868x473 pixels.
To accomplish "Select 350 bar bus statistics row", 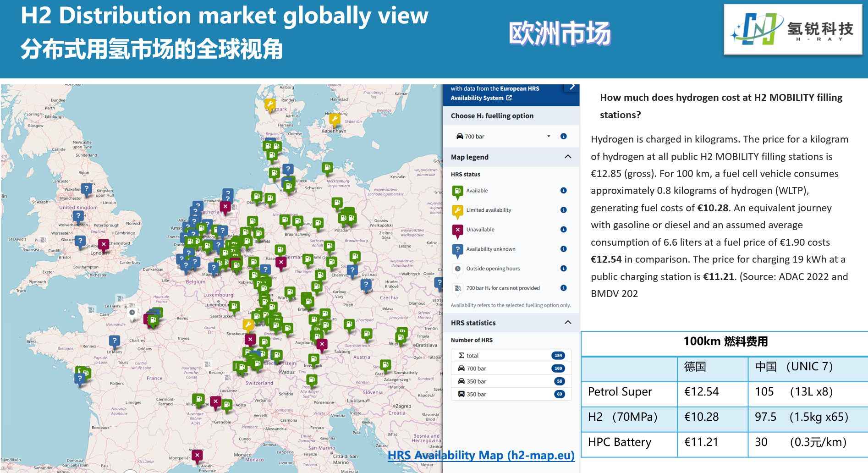I will pyautogui.click(x=511, y=394).
